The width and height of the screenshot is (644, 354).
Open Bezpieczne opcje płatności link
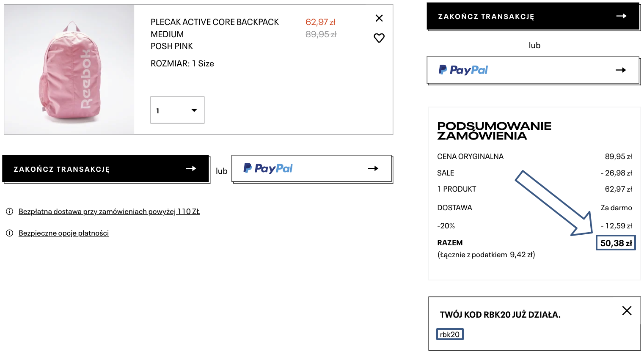point(63,233)
